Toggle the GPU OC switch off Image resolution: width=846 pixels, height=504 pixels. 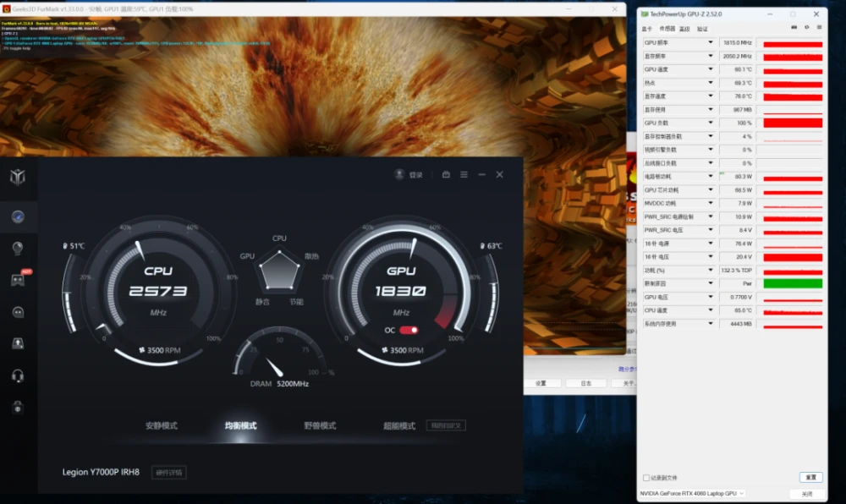pos(409,330)
